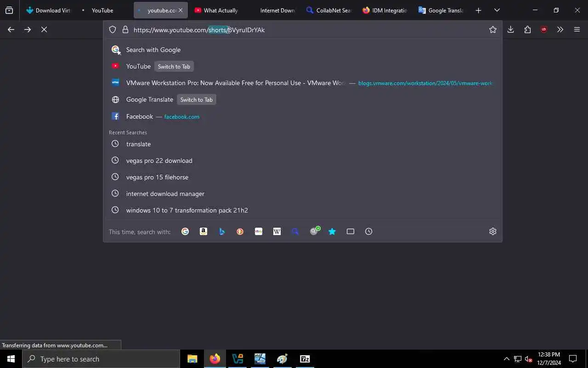
Task: Stop loading the current page
Action: pos(44,29)
